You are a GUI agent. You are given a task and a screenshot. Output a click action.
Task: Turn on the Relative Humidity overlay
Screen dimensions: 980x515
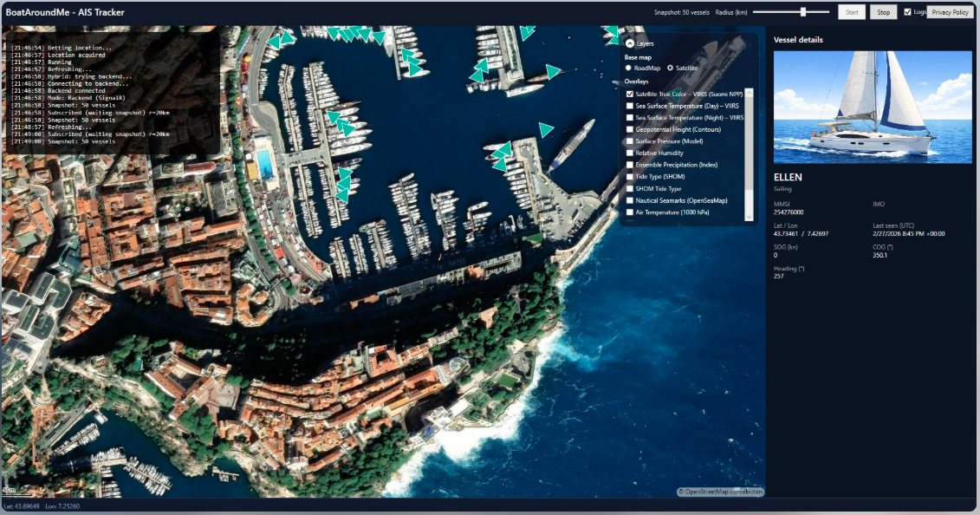[630, 153]
